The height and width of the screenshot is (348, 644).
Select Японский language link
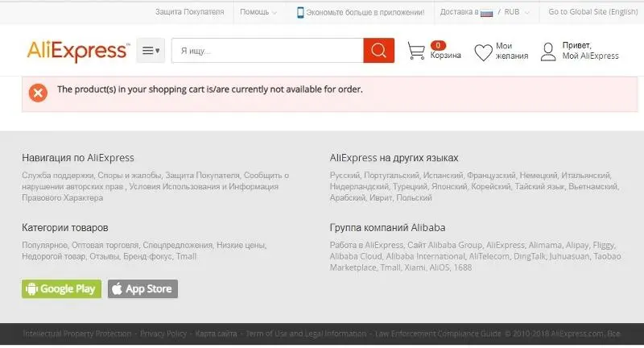(449, 187)
